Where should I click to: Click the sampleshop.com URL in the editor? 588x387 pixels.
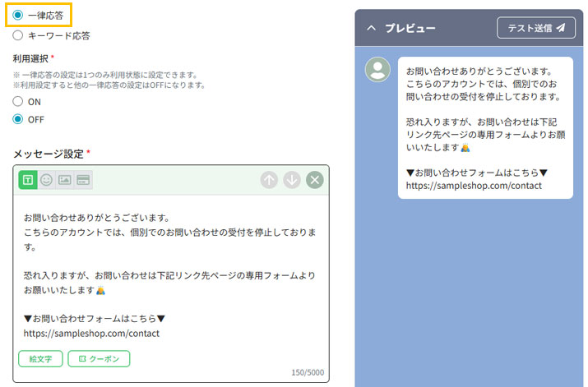(91, 334)
